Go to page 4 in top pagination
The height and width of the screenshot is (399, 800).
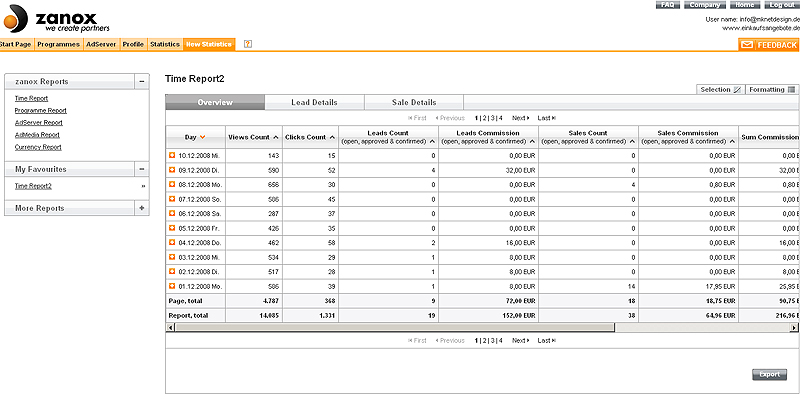coord(501,118)
